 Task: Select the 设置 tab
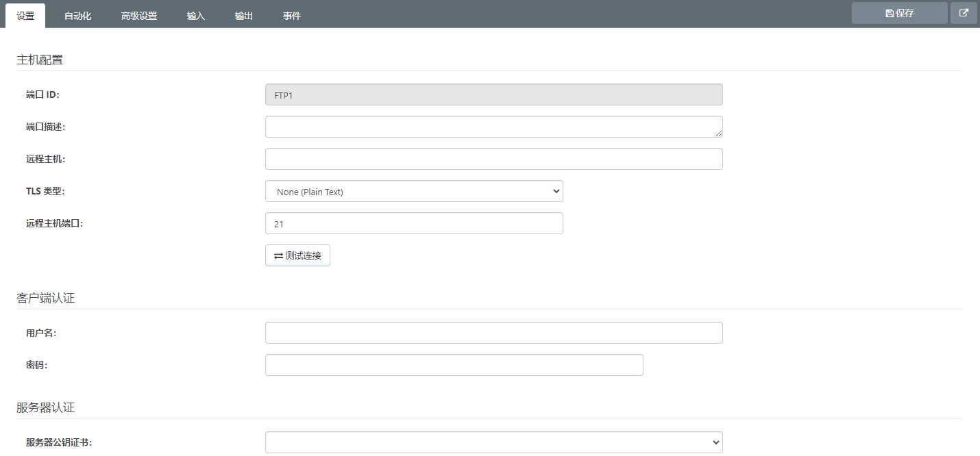pyautogui.click(x=25, y=16)
